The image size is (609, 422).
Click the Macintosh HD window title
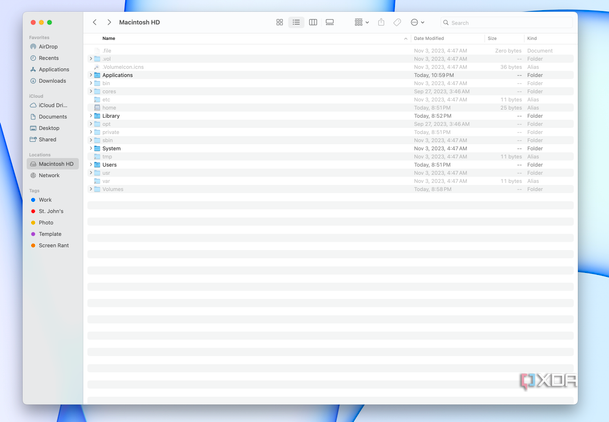click(x=139, y=22)
